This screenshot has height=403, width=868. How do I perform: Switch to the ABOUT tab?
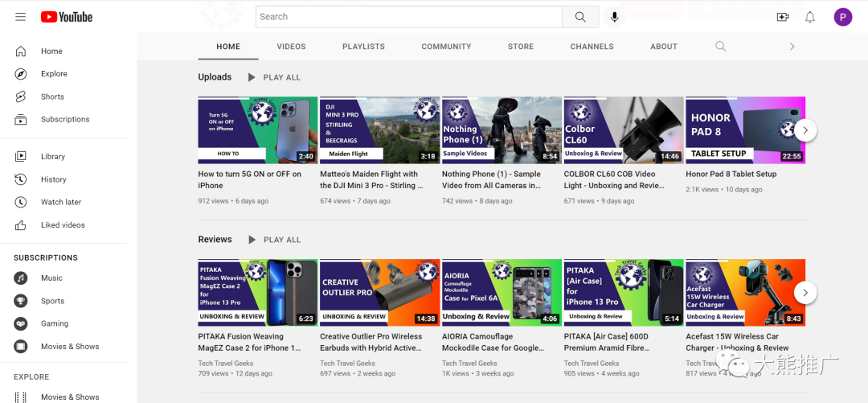[x=664, y=47]
